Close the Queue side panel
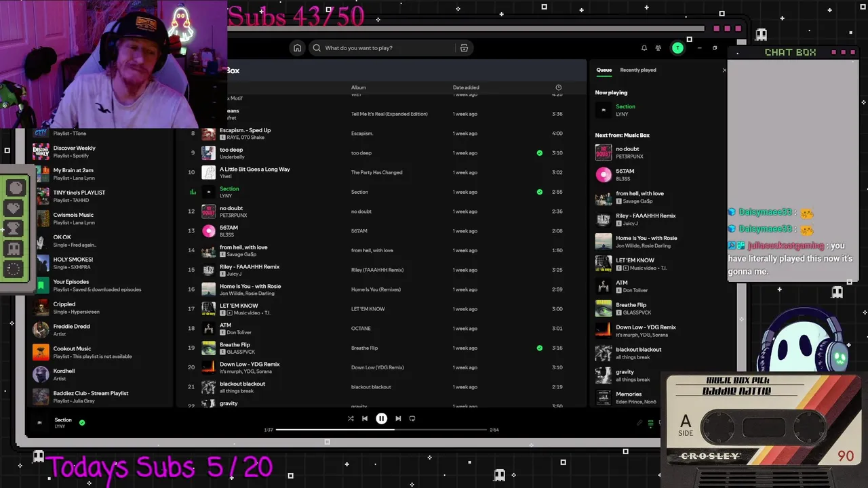Image resolution: width=868 pixels, height=488 pixels. (724, 70)
